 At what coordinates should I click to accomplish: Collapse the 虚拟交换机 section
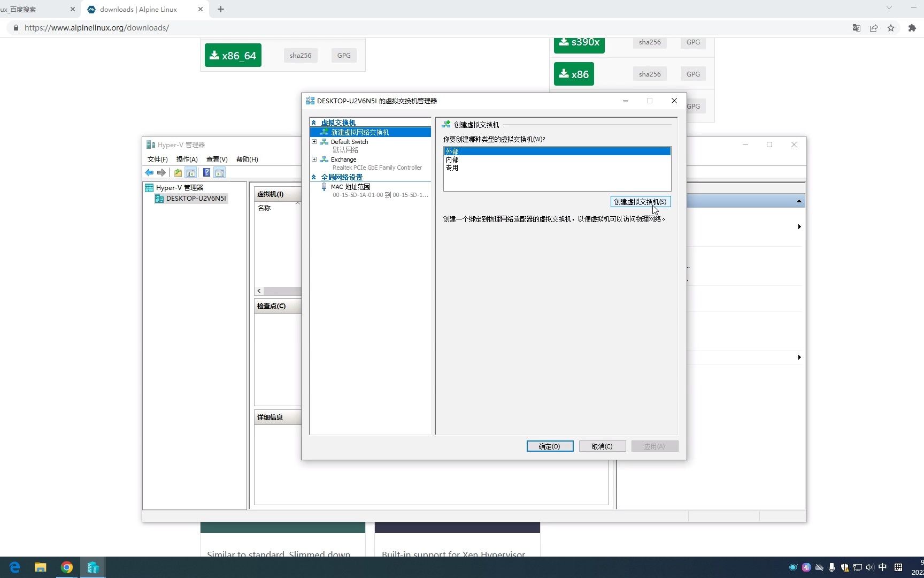[314, 123]
